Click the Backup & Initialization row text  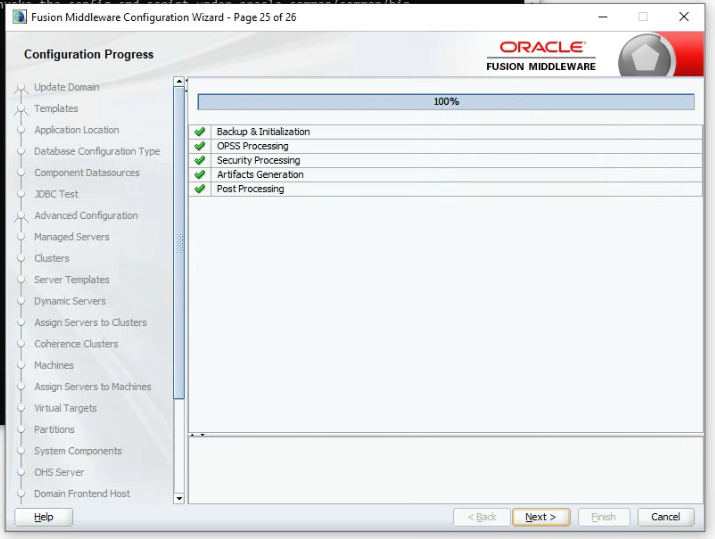point(263,132)
